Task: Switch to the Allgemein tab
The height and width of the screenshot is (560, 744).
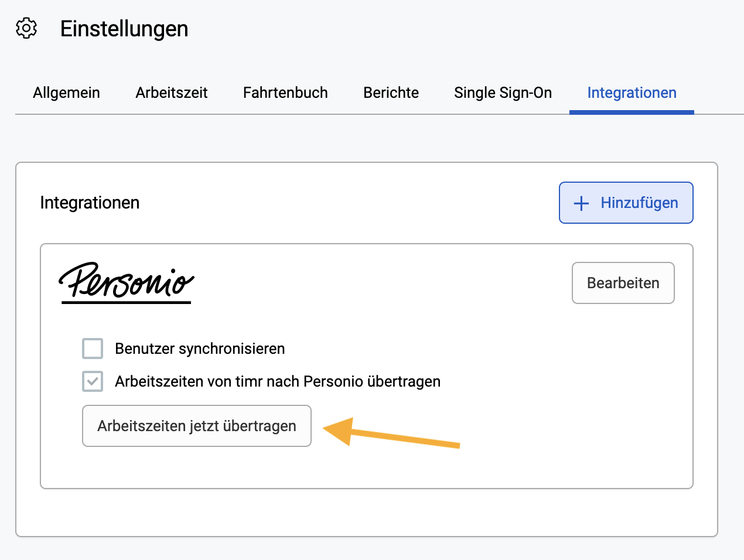Action: 66,93
